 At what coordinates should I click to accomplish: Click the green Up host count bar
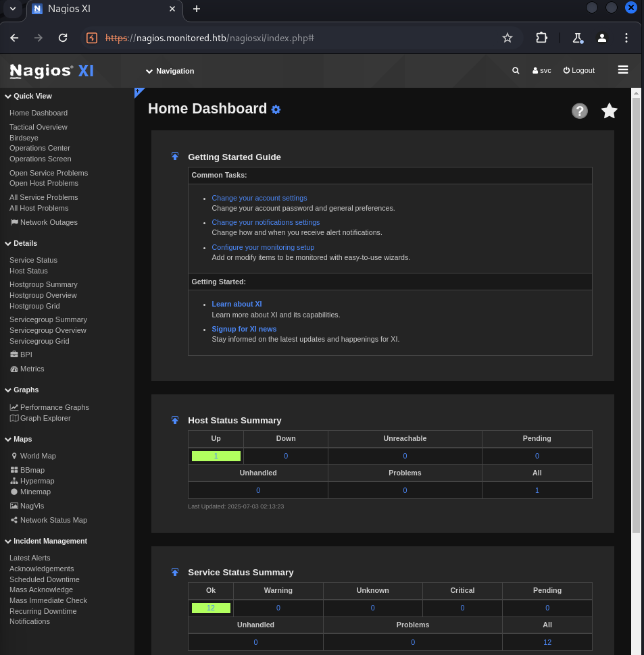click(216, 456)
